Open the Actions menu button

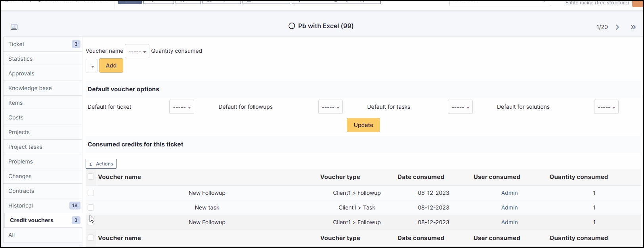pyautogui.click(x=101, y=164)
